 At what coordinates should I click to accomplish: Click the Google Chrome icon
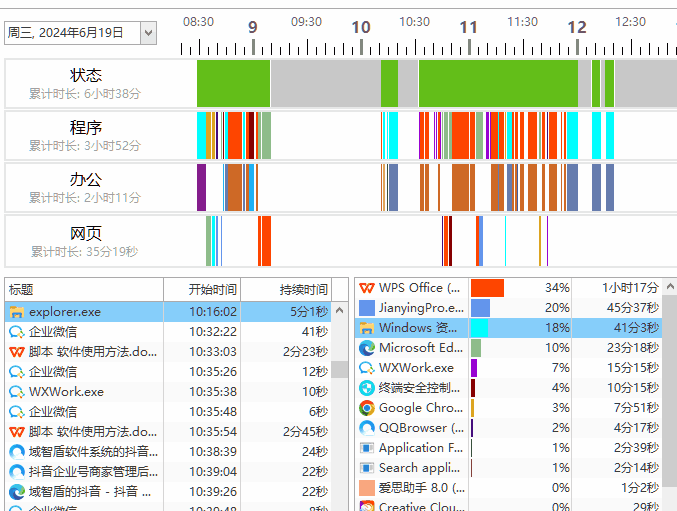coord(367,408)
